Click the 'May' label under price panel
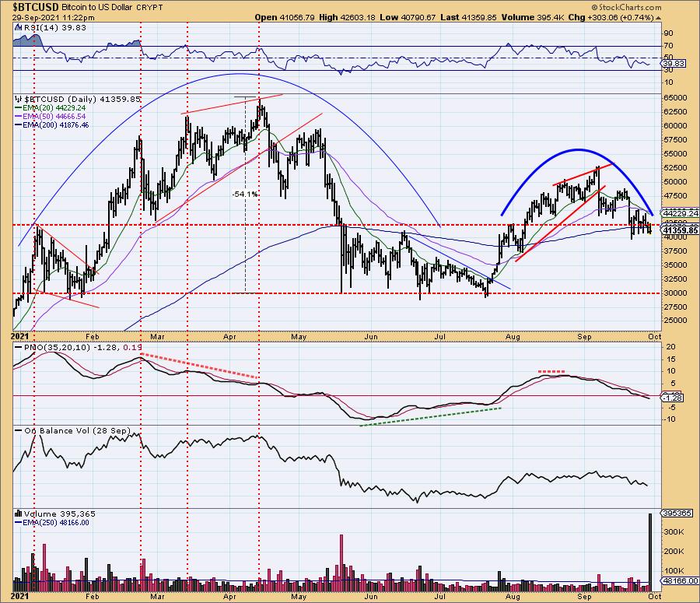 click(299, 337)
